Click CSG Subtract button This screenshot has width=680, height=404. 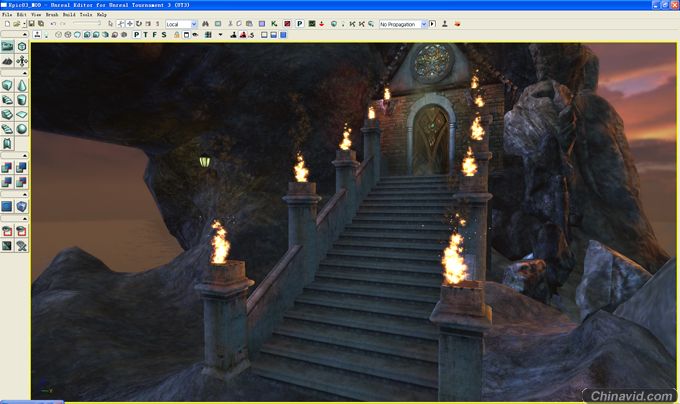[x=22, y=167]
